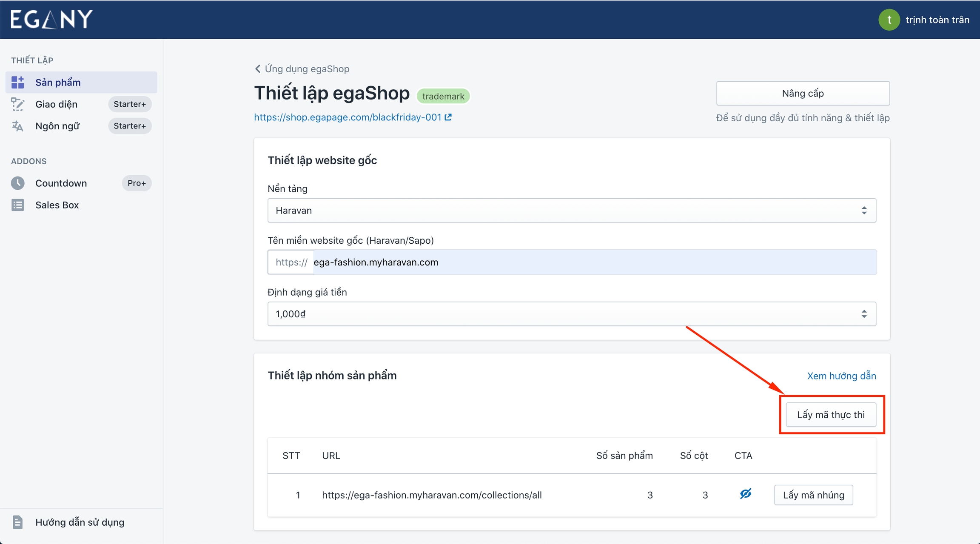Image resolution: width=980 pixels, height=544 pixels.
Task: Click the Nâng cấp button
Action: pos(803,94)
